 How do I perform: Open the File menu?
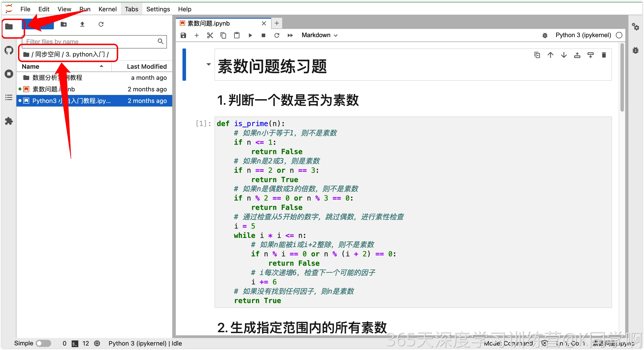[25, 9]
